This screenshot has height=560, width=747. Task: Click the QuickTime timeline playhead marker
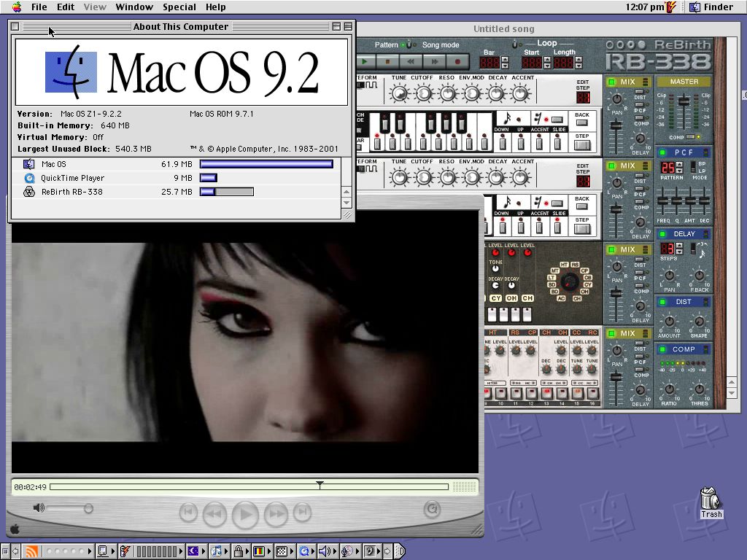pyautogui.click(x=320, y=485)
